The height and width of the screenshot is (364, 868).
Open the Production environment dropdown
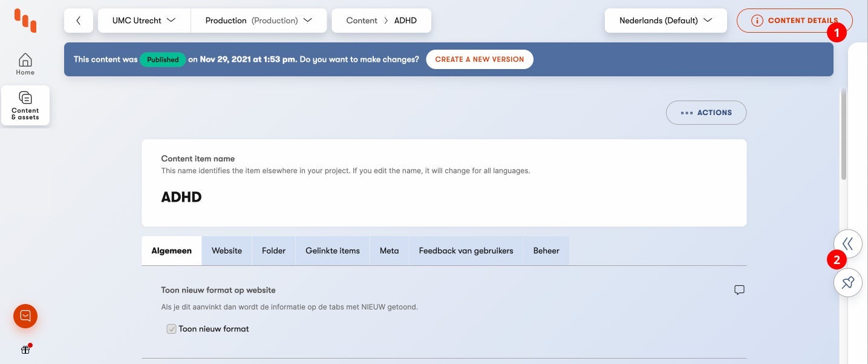tap(258, 21)
